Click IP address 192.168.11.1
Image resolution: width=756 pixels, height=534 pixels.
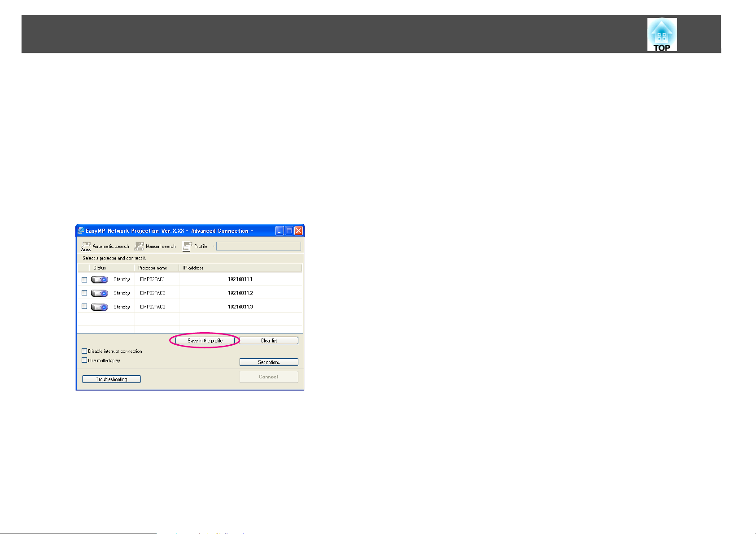[240, 279]
